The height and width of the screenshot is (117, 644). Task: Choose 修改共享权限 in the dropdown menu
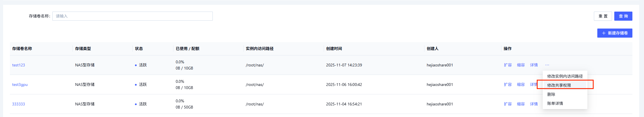click(559, 85)
